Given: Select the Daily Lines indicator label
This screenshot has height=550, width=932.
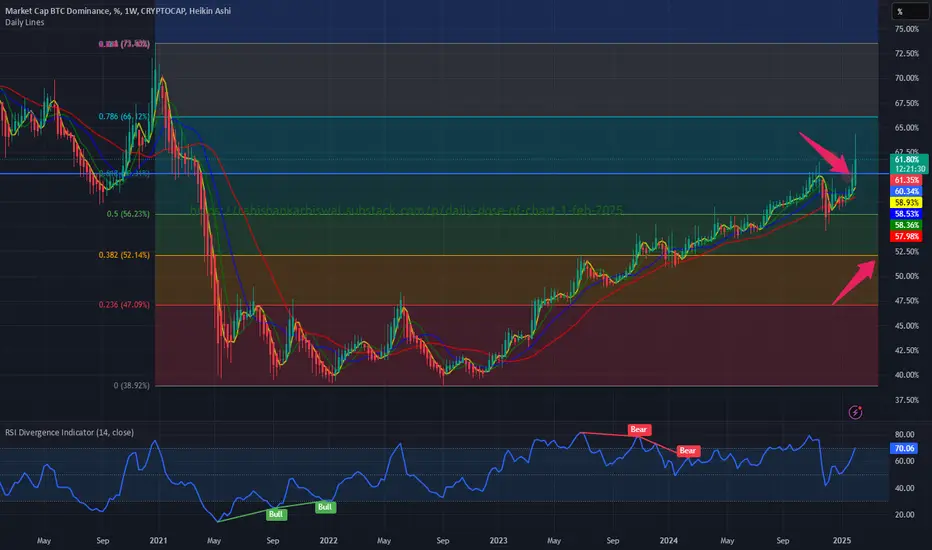Looking at the screenshot, I should [x=25, y=23].
